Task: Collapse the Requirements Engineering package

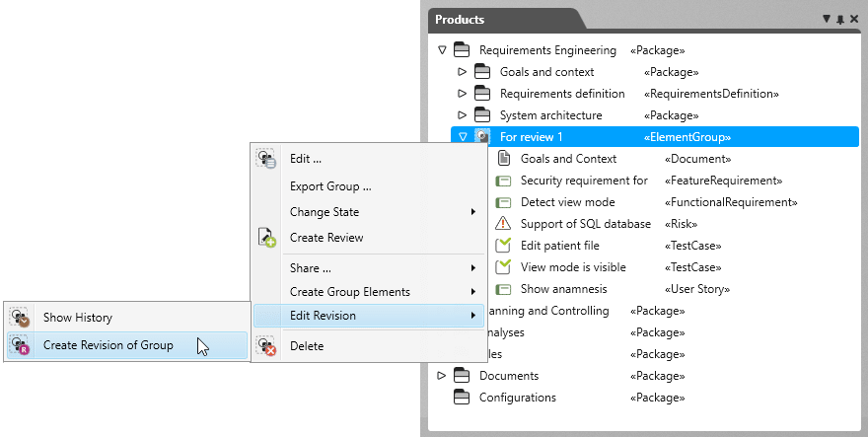Action: click(442, 50)
